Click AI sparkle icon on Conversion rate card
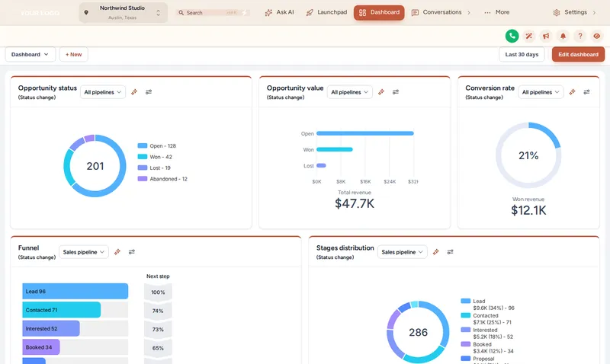This screenshot has height=364, width=610. tap(573, 92)
